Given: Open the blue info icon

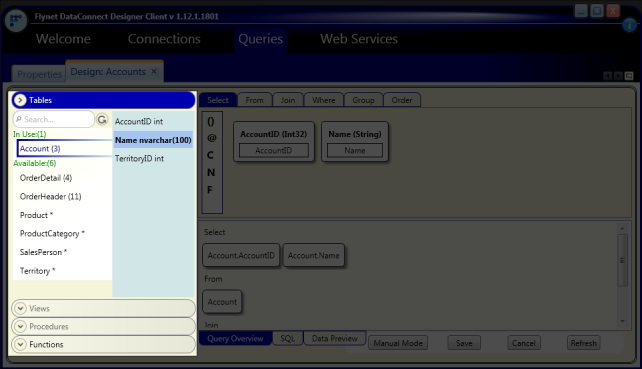Looking at the screenshot, I should (629, 25).
